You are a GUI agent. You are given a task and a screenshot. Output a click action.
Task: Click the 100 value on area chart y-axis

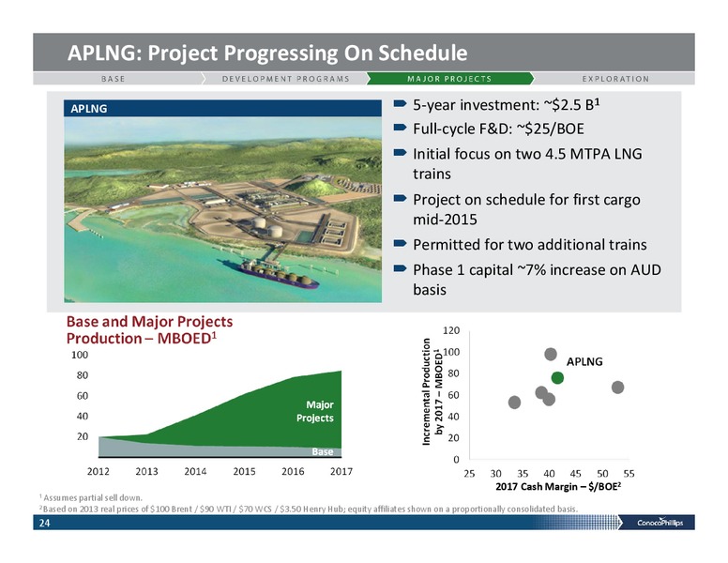pos(80,355)
